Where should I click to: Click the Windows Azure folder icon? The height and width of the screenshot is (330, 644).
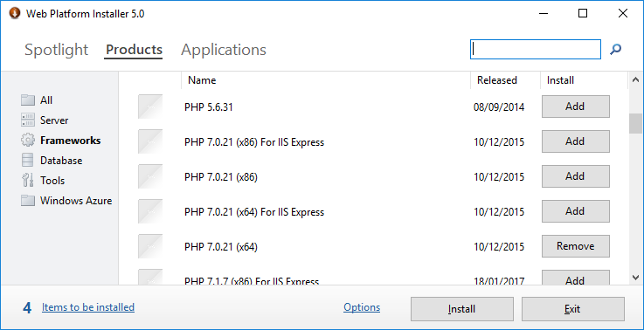(x=27, y=201)
